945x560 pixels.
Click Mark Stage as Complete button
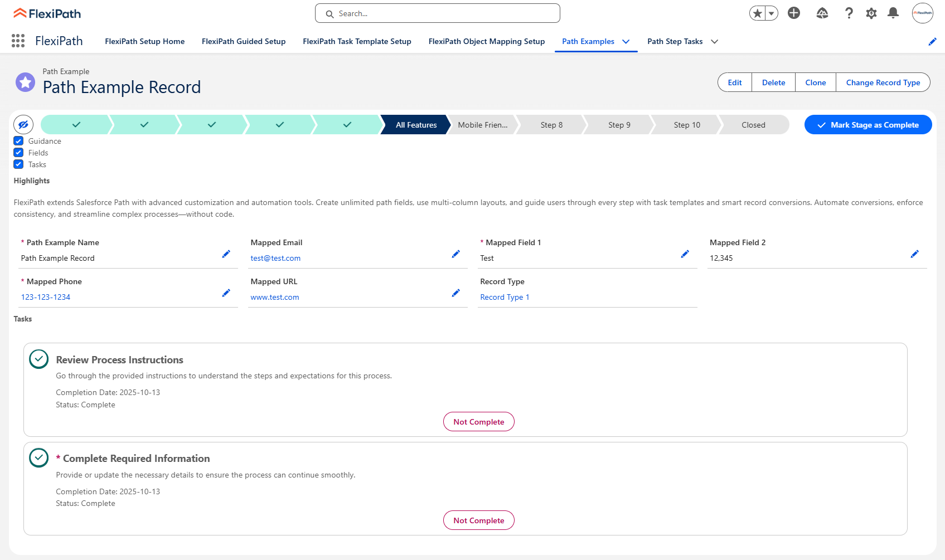pyautogui.click(x=868, y=125)
